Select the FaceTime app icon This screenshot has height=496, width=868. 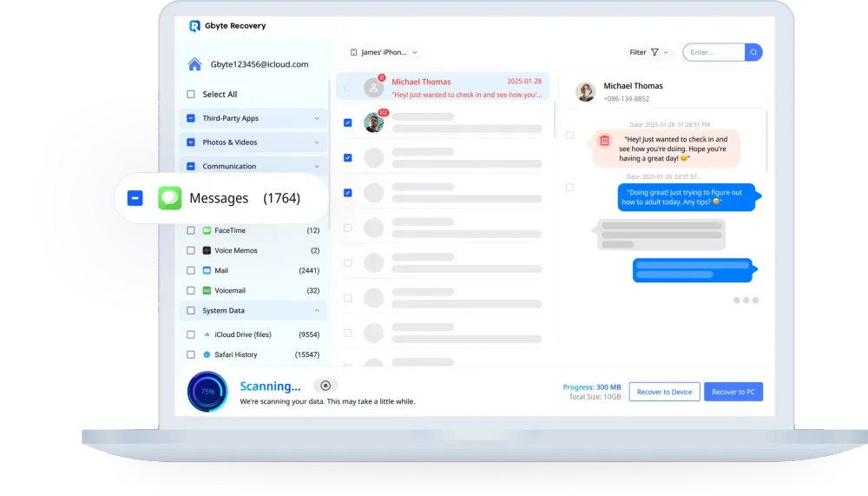pos(207,230)
